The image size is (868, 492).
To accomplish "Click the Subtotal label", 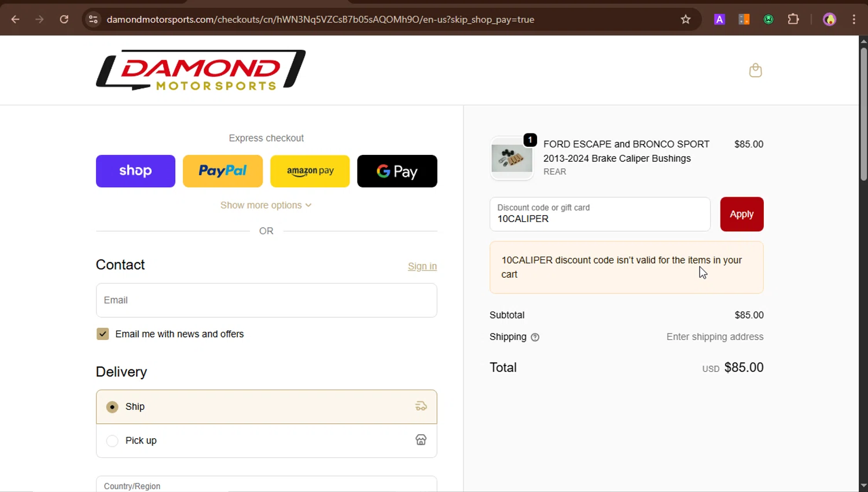I will tap(507, 315).
